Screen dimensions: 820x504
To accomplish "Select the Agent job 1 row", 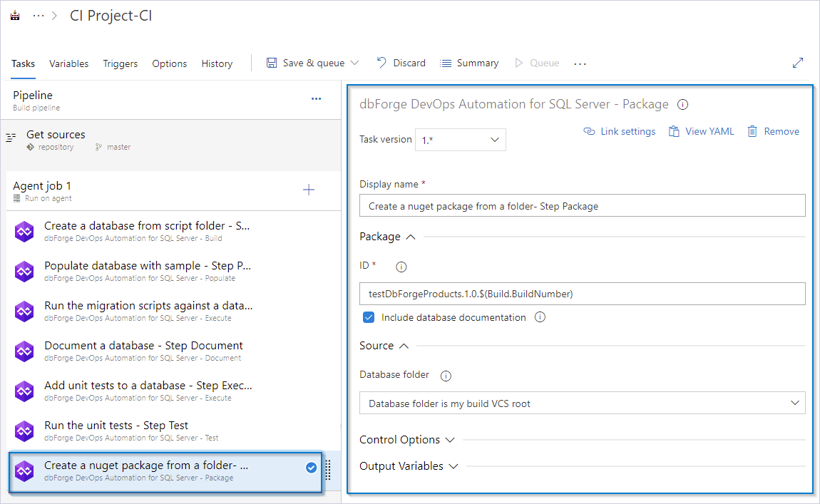I will (173, 191).
